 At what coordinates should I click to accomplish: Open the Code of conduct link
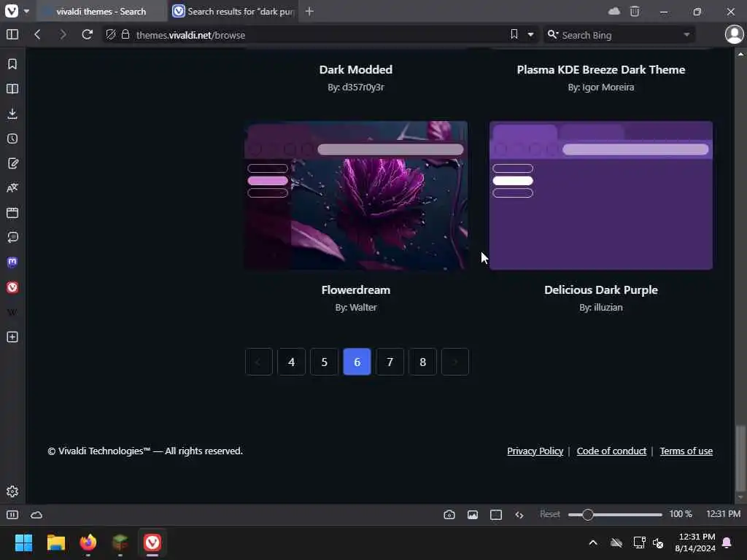coord(611,451)
